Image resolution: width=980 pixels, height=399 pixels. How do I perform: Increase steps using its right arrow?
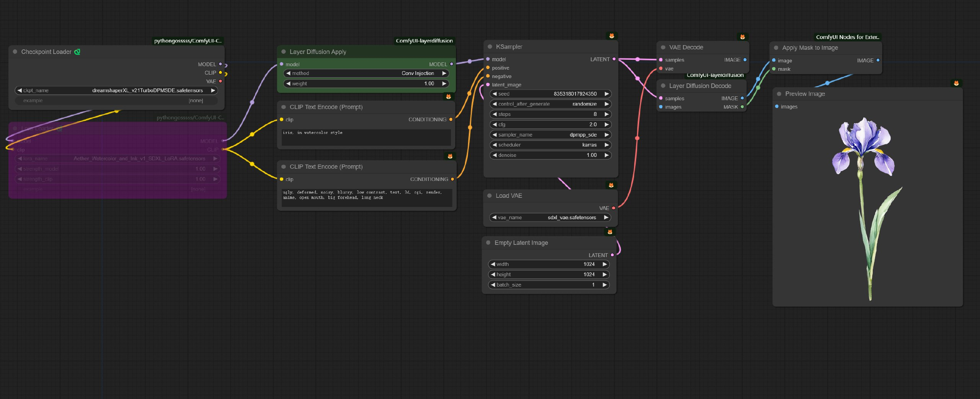[607, 114]
